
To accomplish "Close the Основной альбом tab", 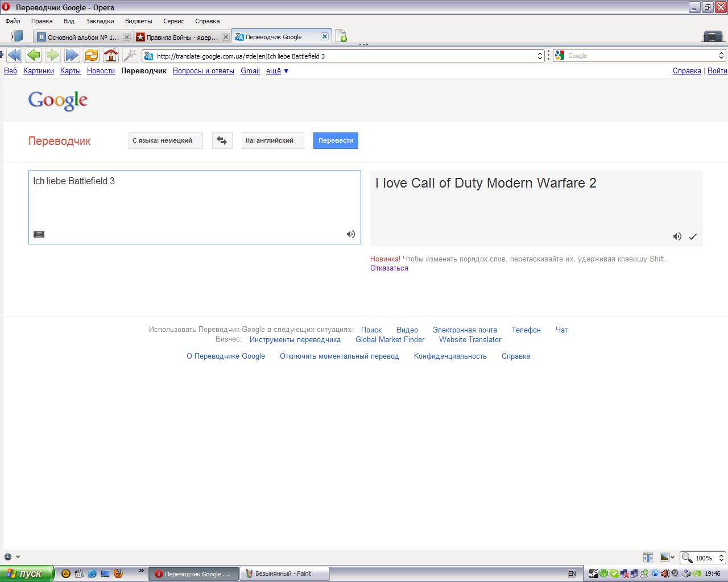I will [x=127, y=37].
